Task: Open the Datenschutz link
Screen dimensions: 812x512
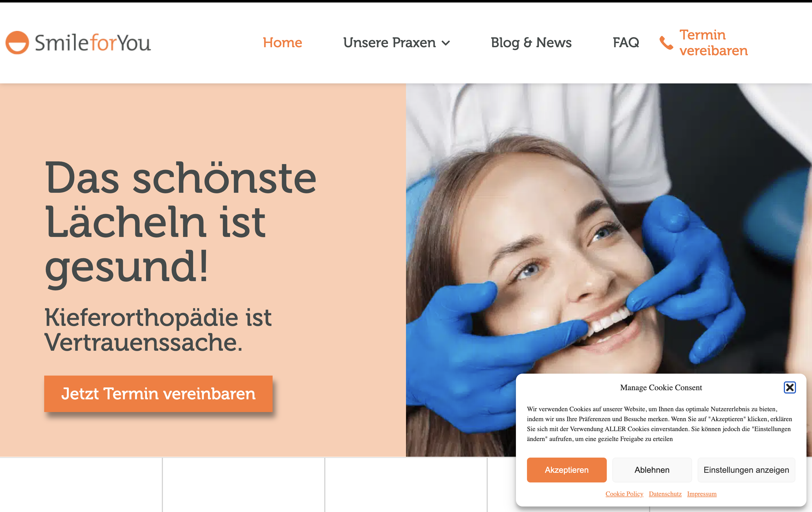Action: 665,494
